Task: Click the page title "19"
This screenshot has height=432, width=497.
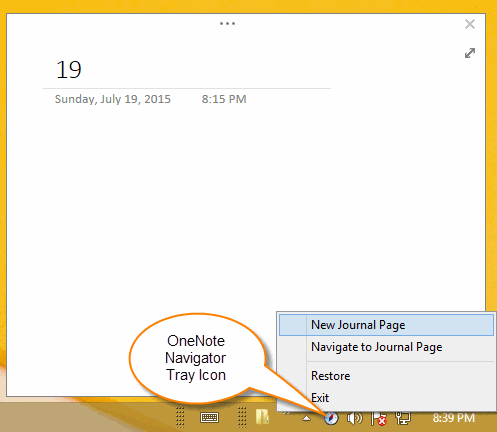Action: pos(69,70)
